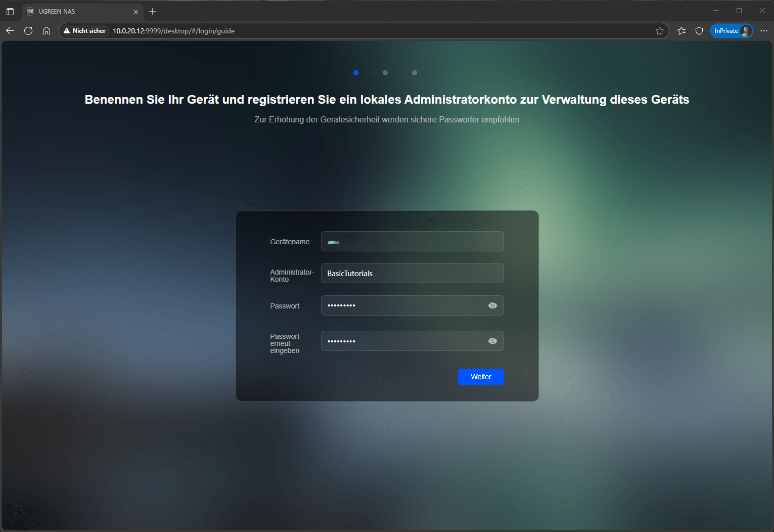
Task: Select the UGREEN NAS tab
Action: click(76, 11)
